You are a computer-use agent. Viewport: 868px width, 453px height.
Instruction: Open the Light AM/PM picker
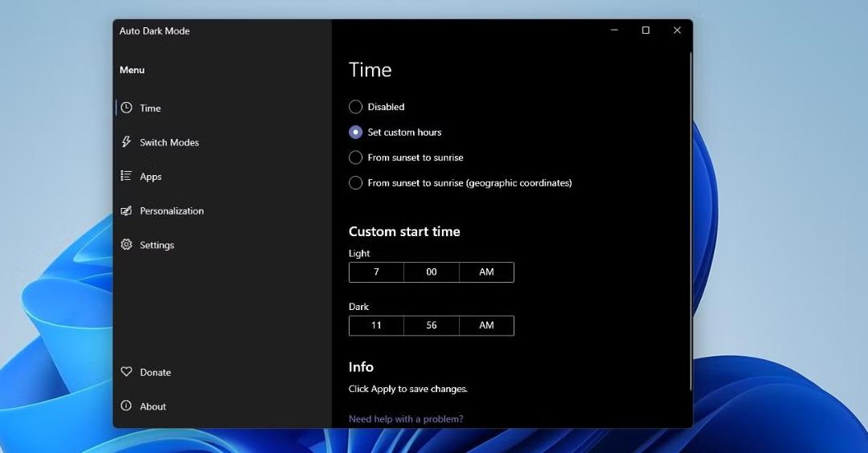486,272
